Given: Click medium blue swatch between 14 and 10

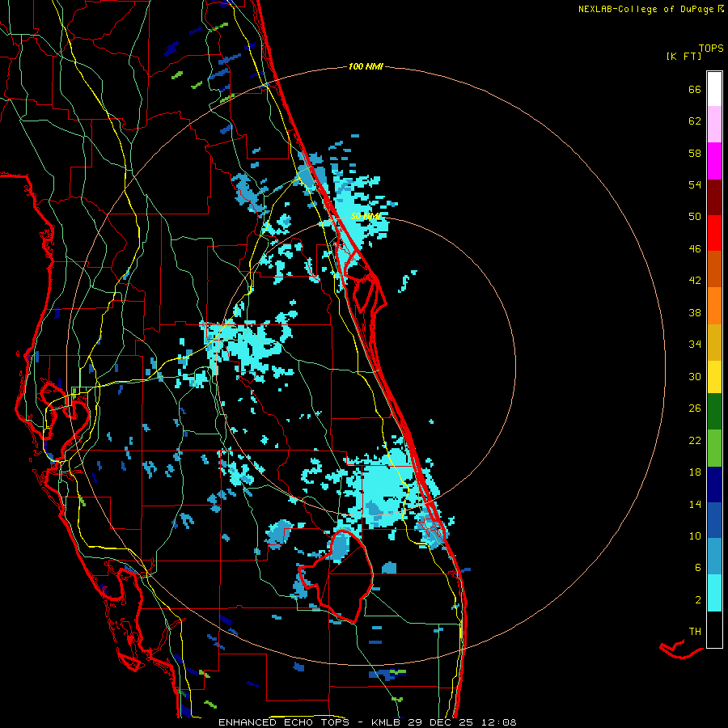Looking at the screenshot, I should pos(714,520).
